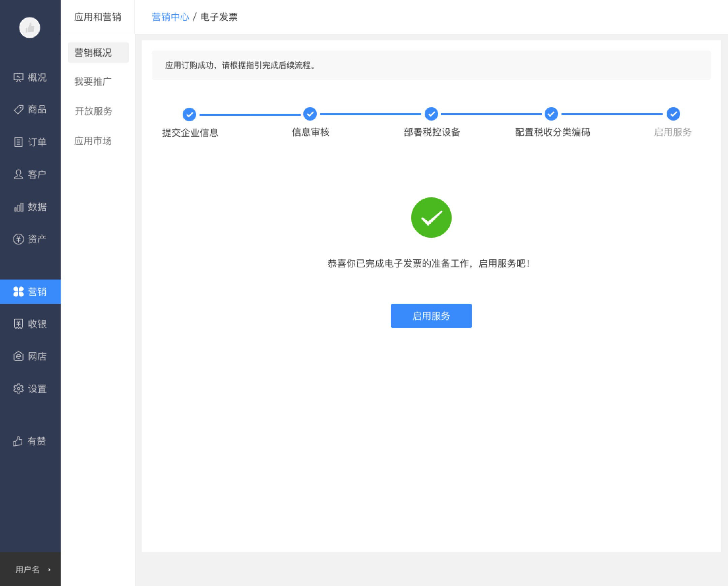Click 启用服务 step checkmark circle
The height and width of the screenshot is (586, 728).
[673, 114]
